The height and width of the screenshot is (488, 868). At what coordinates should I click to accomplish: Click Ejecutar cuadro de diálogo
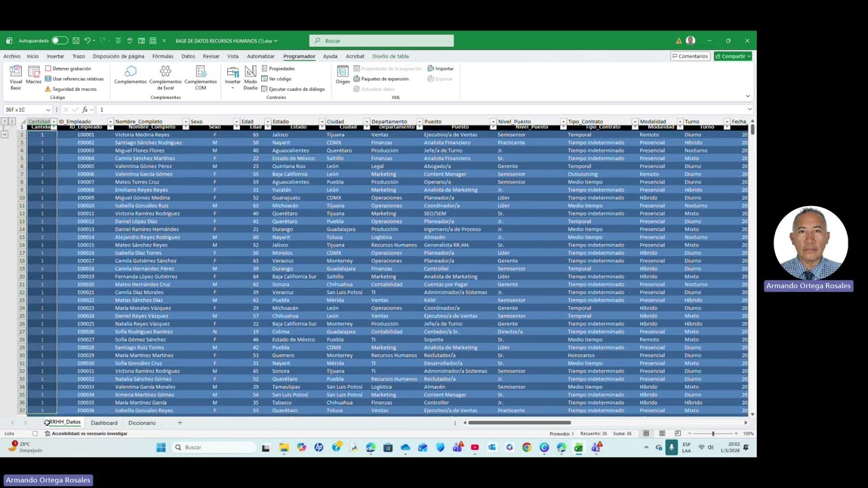293,89
